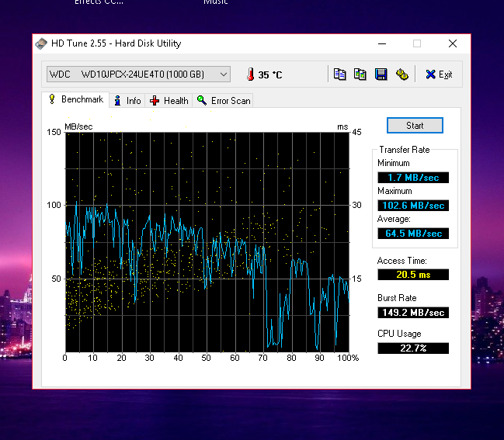Screen dimensions: 504x440
Task: Click the CPU Usage value box
Action: (413, 348)
